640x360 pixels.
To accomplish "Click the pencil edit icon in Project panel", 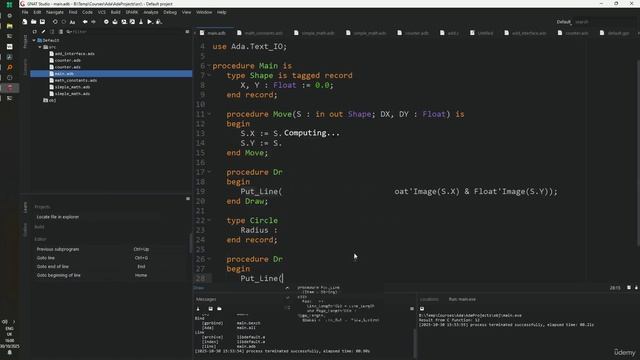I will [43, 32].
